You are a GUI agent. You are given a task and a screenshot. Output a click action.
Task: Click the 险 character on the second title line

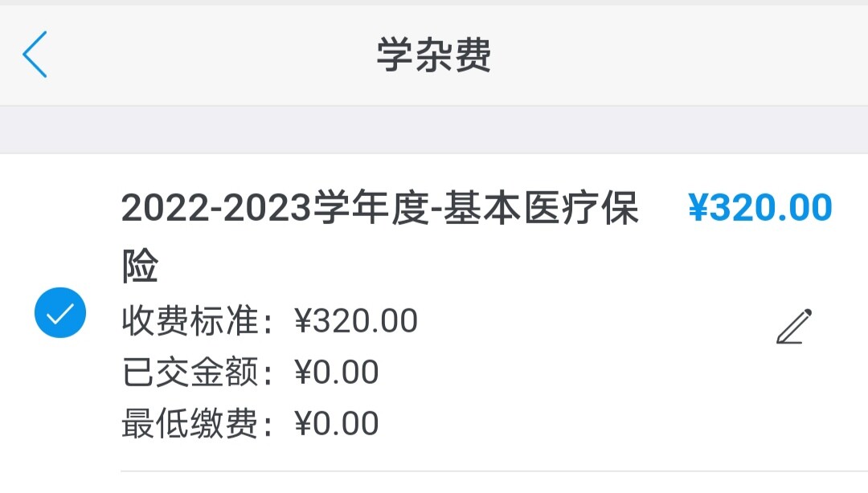pyautogui.click(x=140, y=266)
